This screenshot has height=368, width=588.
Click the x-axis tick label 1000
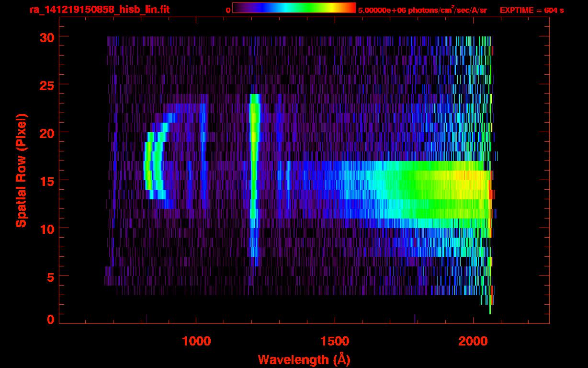pyautogui.click(x=196, y=341)
